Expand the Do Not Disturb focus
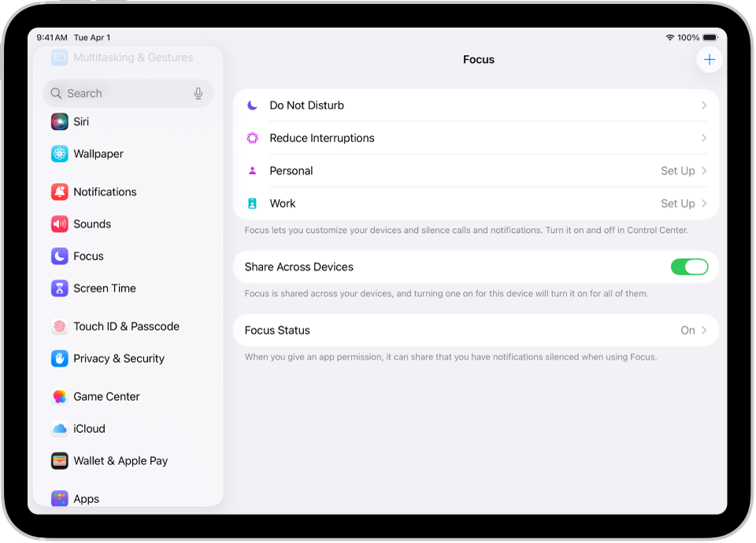This screenshot has height=543, width=756. tap(703, 105)
